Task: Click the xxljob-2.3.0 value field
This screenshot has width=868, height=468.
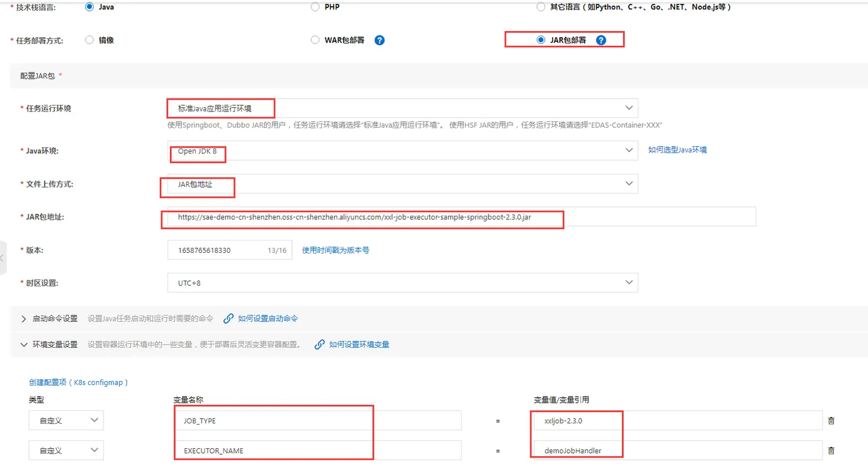Action: (x=678, y=420)
